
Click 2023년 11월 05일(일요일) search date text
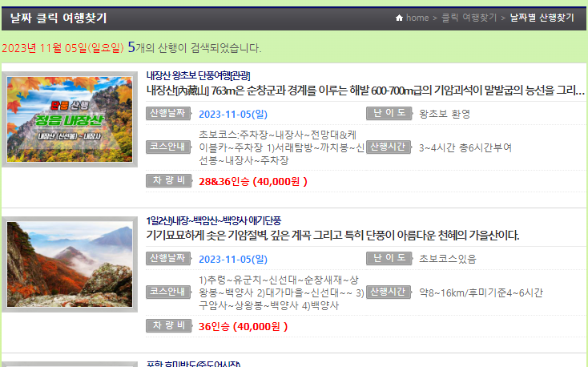(x=62, y=48)
